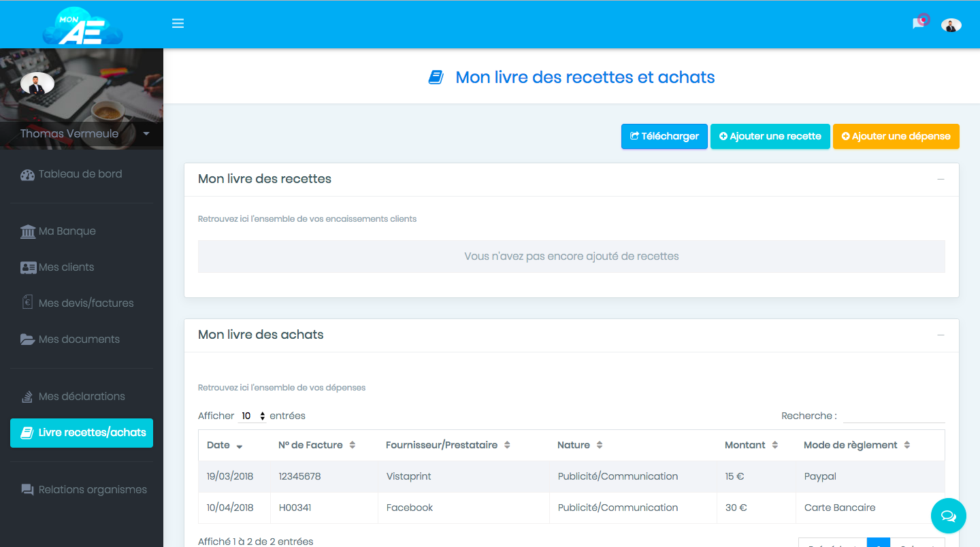
Task: Open the top-right user avatar menu
Action: [951, 25]
